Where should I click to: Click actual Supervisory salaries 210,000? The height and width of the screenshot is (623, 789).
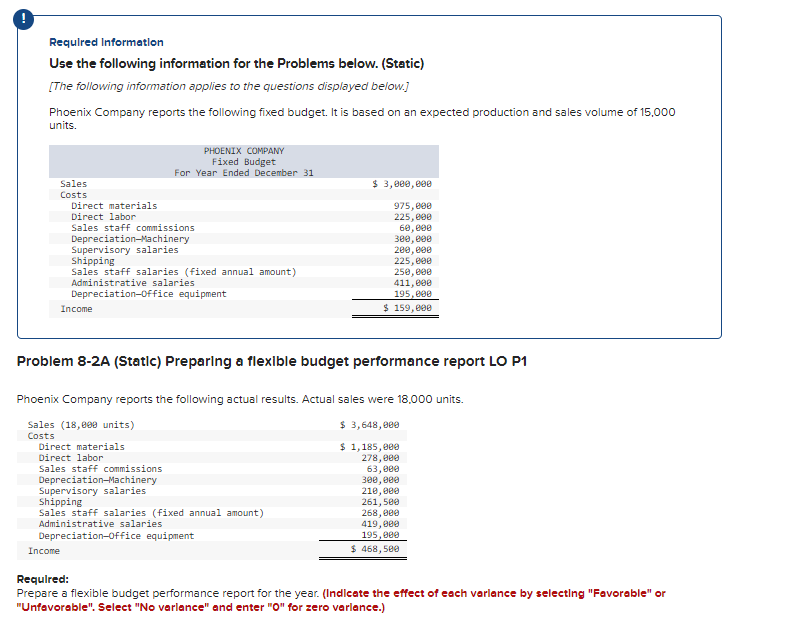point(380,491)
